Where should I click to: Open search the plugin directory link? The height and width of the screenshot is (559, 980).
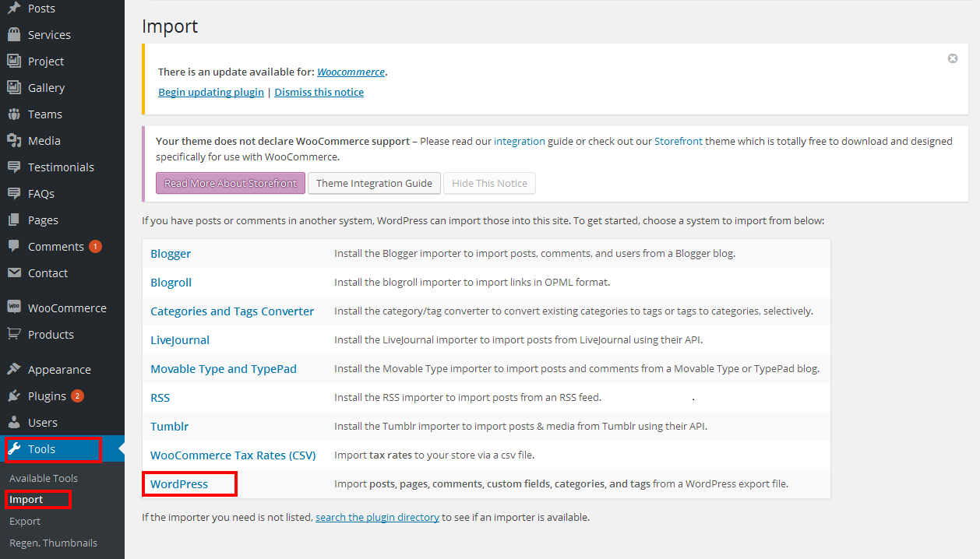(377, 517)
